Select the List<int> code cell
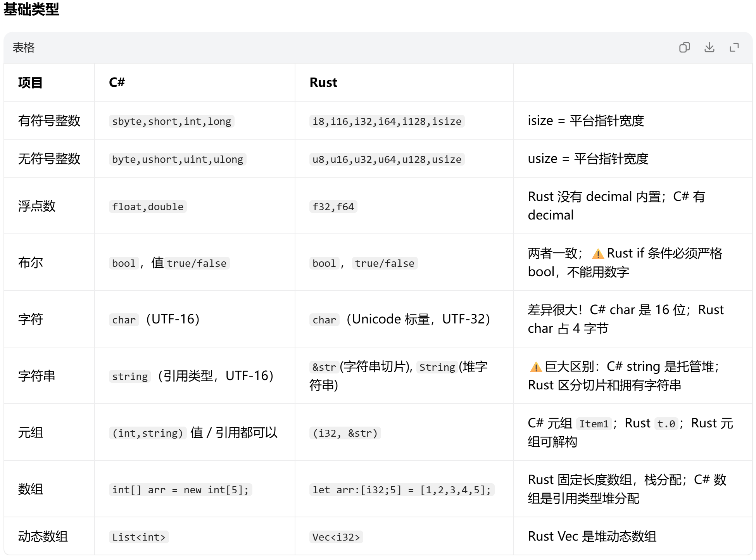The height and width of the screenshot is (560, 756). pyautogui.click(x=139, y=537)
